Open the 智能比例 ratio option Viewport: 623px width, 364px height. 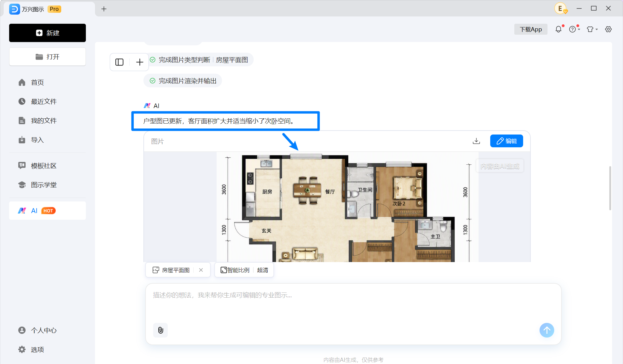[235, 270]
